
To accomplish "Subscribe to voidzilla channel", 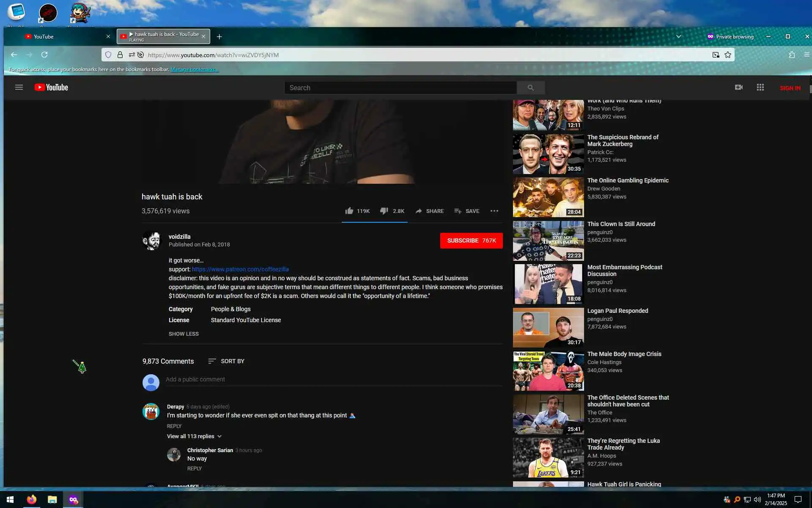I will (471, 240).
